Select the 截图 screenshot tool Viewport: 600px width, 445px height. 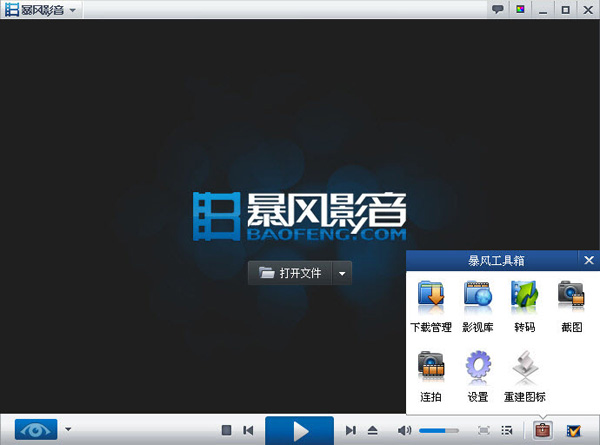coord(571,306)
